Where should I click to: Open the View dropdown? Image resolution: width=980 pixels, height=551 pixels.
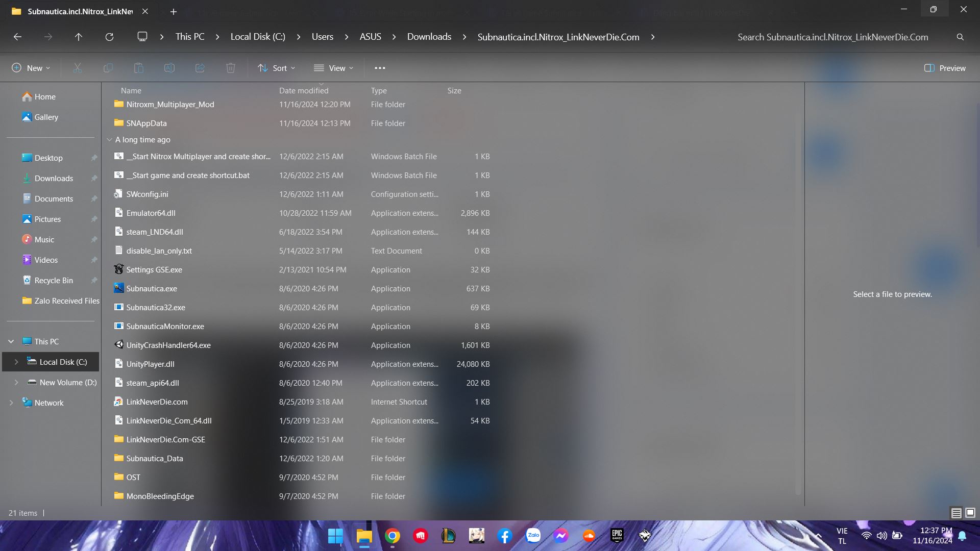(333, 67)
